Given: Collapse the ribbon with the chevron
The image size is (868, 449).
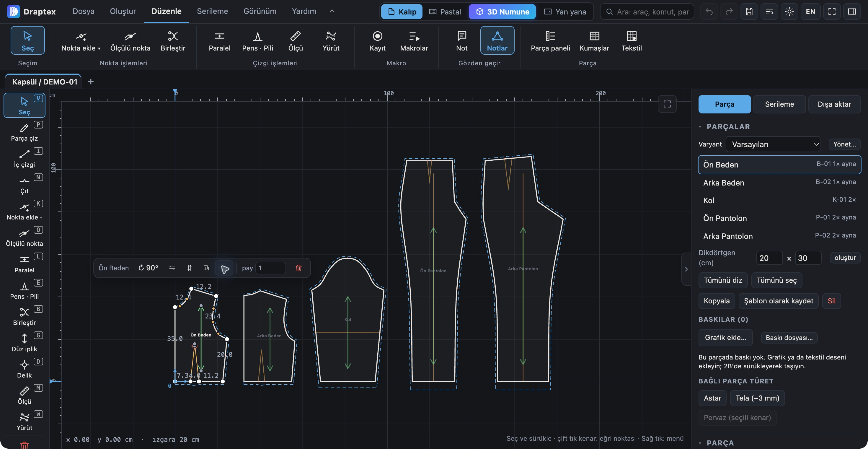Looking at the screenshot, I should [332, 12].
